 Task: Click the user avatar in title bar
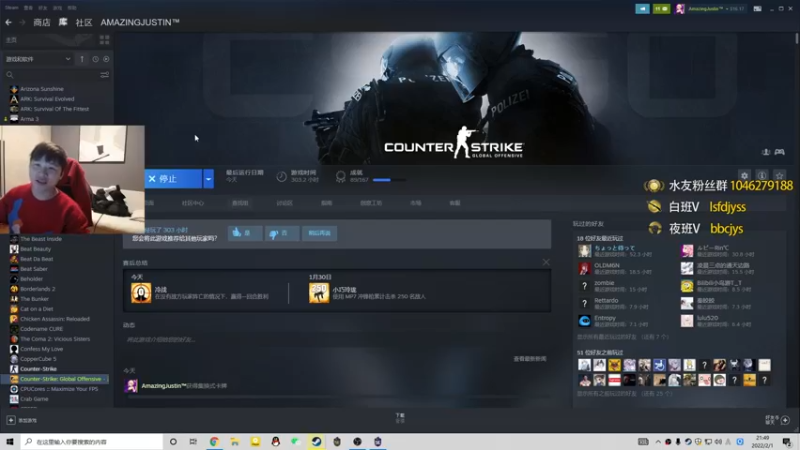point(680,9)
